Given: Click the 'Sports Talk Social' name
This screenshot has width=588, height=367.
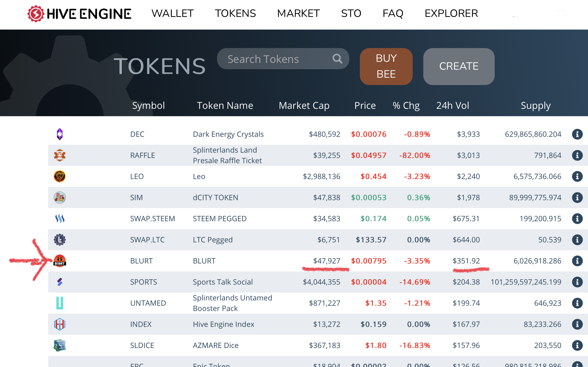Looking at the screenshot, I should click(223, 282).
